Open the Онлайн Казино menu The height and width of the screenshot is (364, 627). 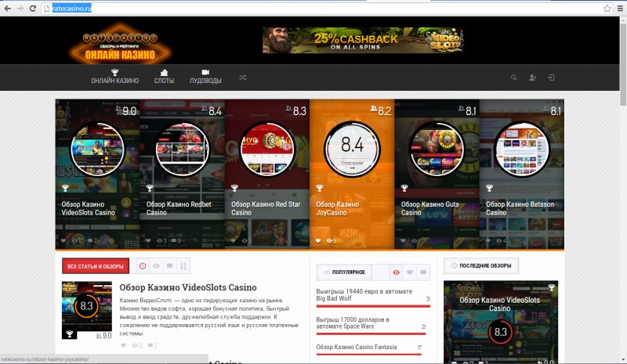point(114,77)
